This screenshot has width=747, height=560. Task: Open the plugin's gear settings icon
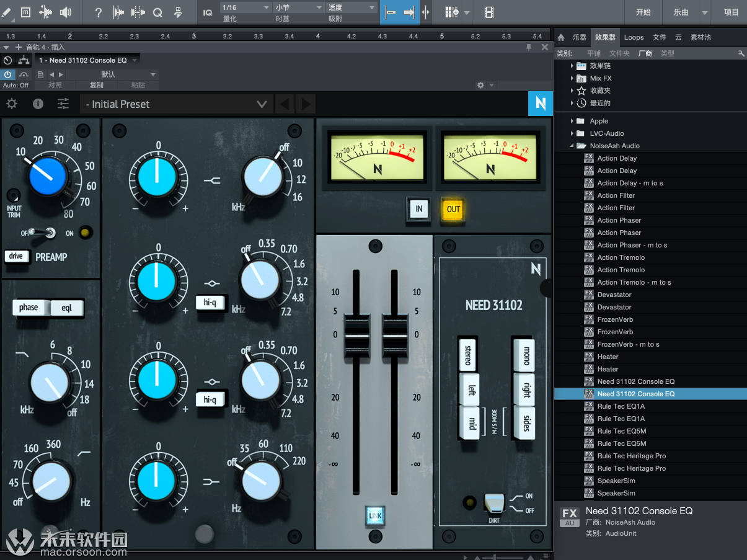[x=12, y=104]
